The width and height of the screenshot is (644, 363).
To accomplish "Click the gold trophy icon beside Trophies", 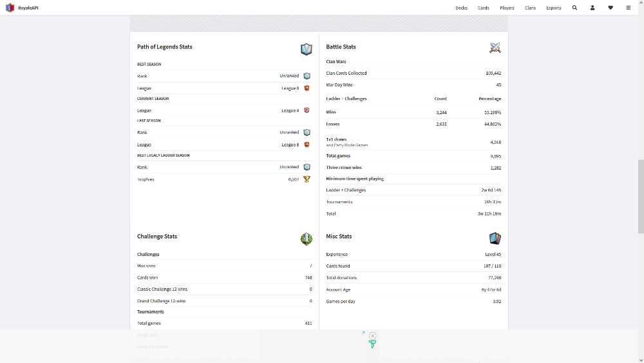I will click(x=307, y=179).
